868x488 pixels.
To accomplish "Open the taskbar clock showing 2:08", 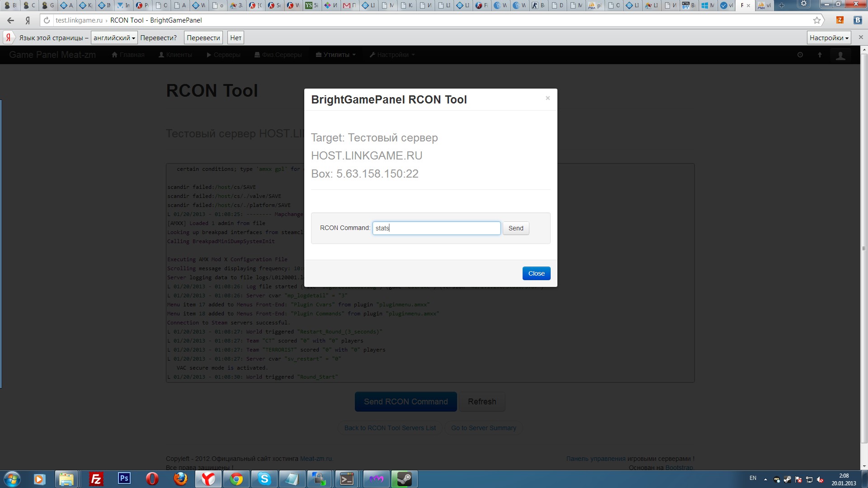I will (844, 479).
